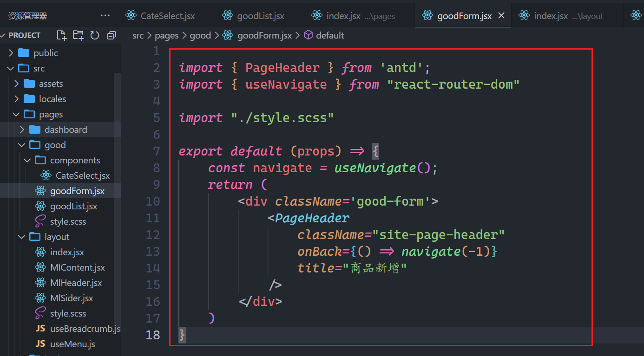Click the pages breadcrumb segment
The width and height of the screenshot is (644, 356).
[x=167, y=35]
